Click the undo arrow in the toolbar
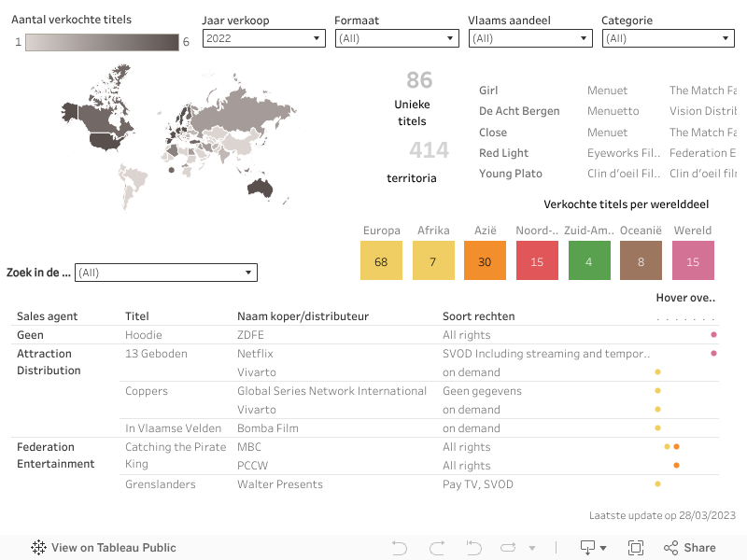The image size is (747, 560). click(400, 548)
